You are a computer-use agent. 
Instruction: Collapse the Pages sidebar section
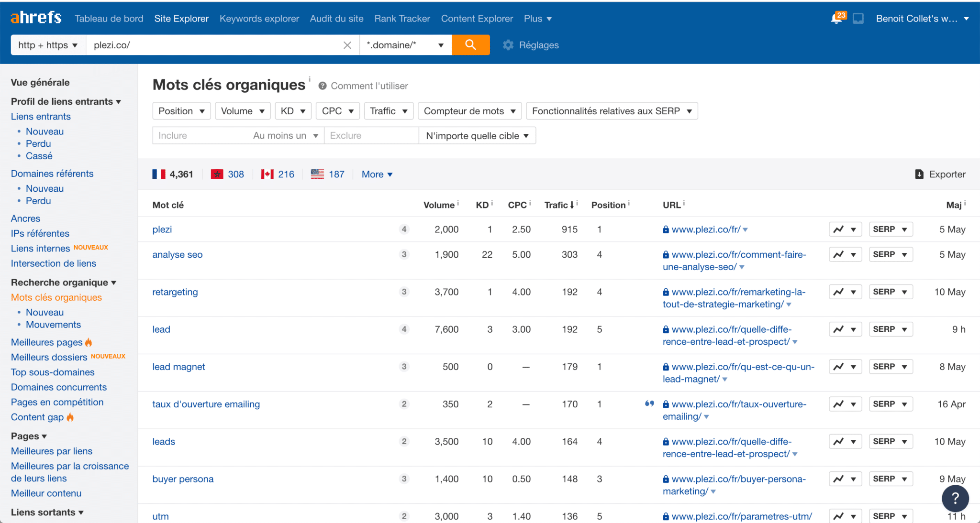click(x=29, y=436)
